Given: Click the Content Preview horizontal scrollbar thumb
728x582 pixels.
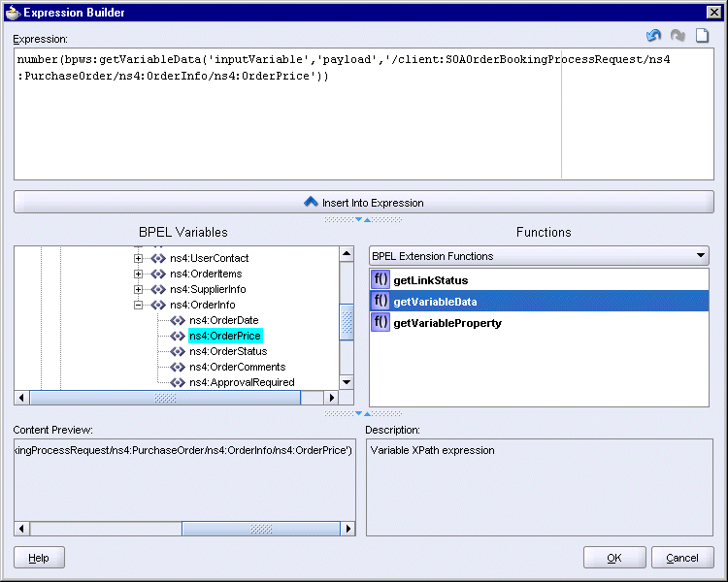Looking at the screenshot, I should pyautogui.click(x=261, y=529).
